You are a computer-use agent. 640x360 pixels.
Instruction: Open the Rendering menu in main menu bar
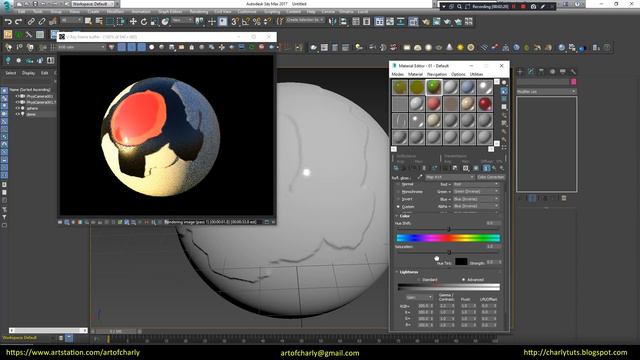[x=199, y=12]
